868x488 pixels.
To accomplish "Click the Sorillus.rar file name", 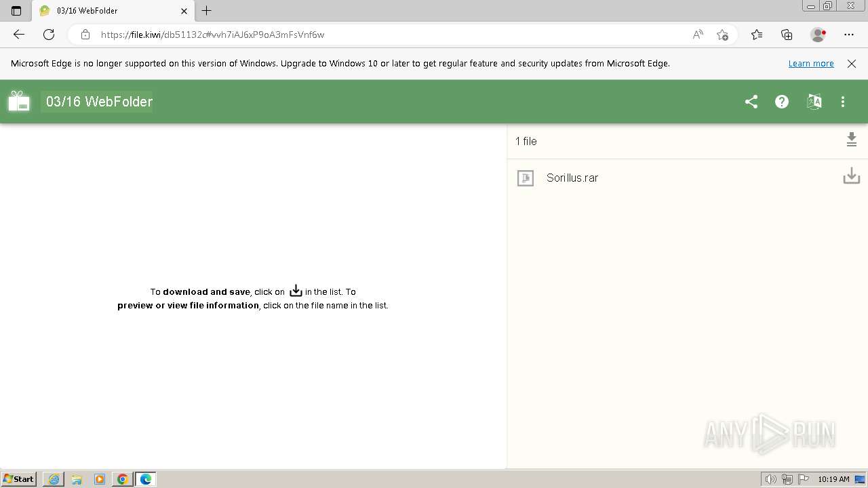I will (572, 178).
